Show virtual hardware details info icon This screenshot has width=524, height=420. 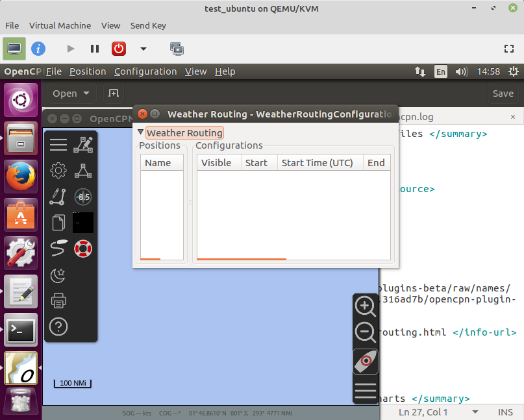coord(38,49)
